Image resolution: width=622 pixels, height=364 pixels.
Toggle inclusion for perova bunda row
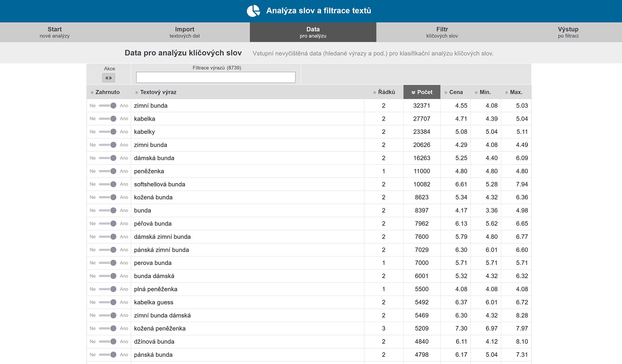[x=108, y=263]
